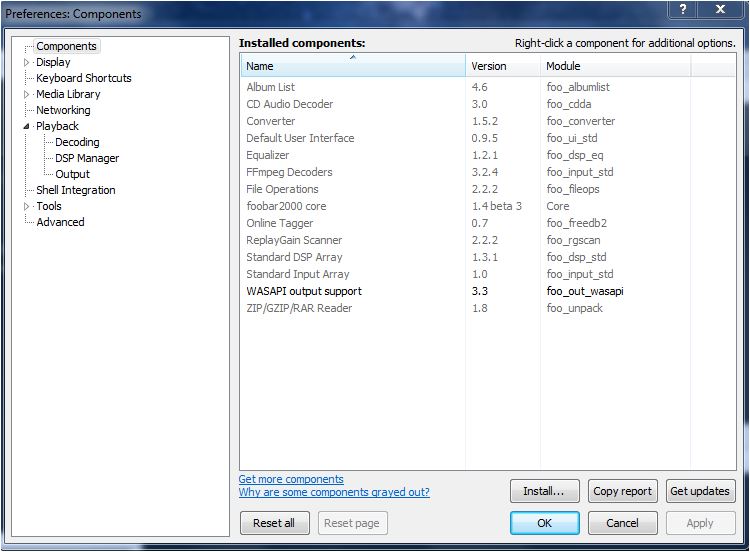Click the Get updates button
This screenshot has width=750, height=552.
coord(700,491)
